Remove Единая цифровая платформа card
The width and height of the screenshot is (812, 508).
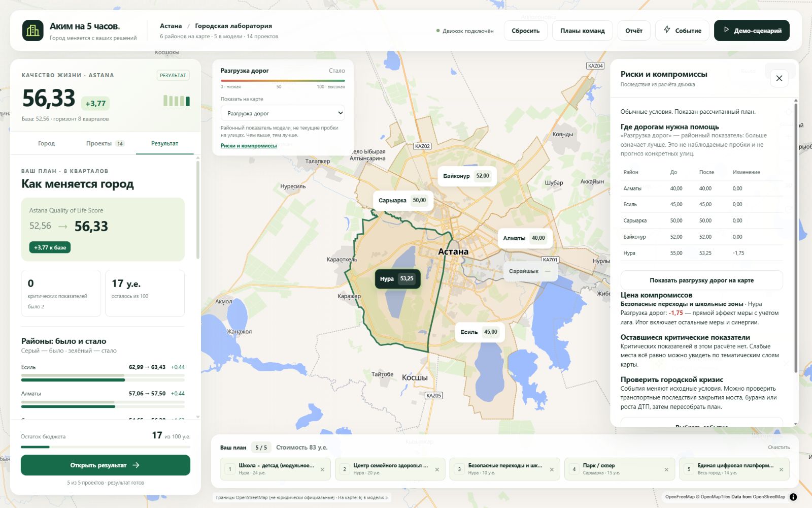pyautogui.click(x=781, y=469)
